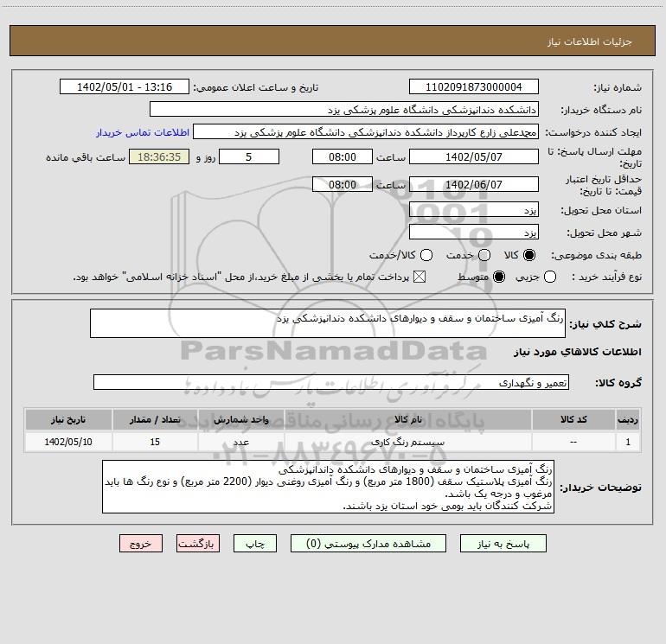Click the شهر محل تحویل field
The image size is (666, 644).
pyautogui.click(x=474, y=233)
